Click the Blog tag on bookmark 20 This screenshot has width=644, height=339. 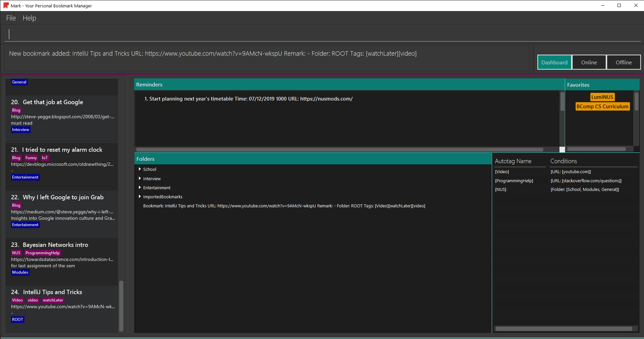[x=16, y=110]
